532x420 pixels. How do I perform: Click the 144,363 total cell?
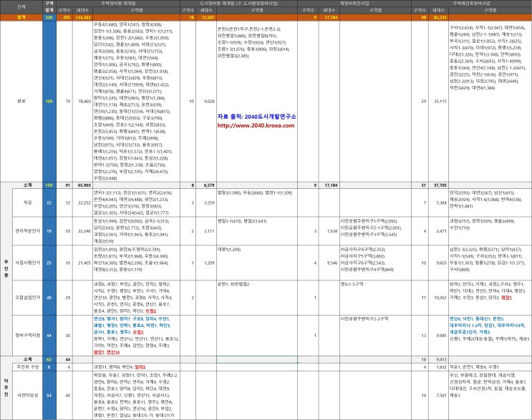(84, 17)
